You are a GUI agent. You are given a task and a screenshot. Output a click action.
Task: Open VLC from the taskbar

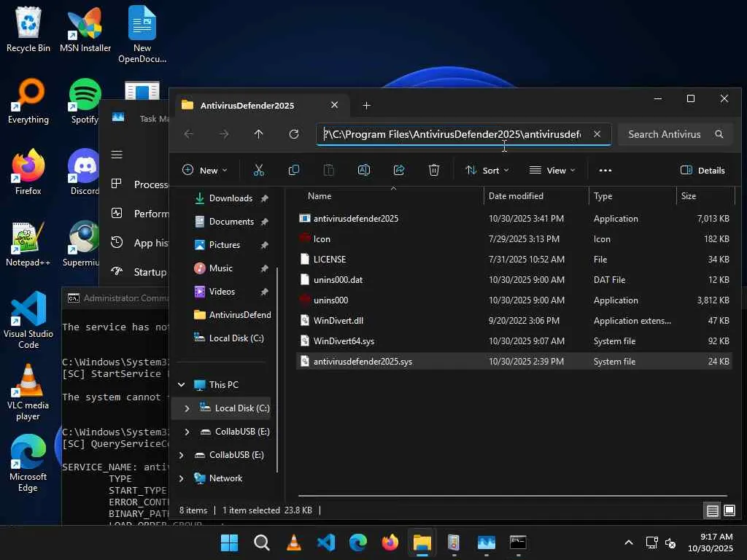[294, 542]
